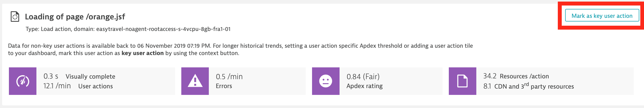Click the 8.1 CDN and 3rd party resources metric
The width and height of the screenshot is (644, 108).
pyautogui.click(x=528, y=86)
